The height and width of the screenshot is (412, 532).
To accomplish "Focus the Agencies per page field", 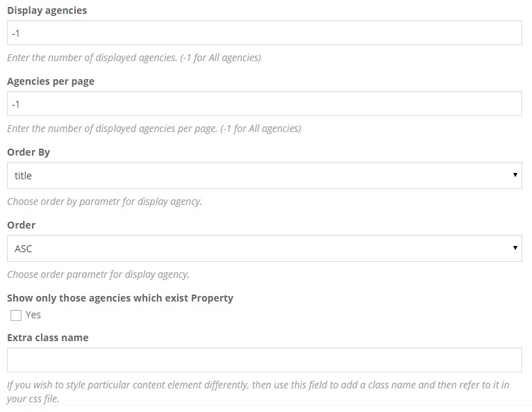I will (x=264, y=104).
